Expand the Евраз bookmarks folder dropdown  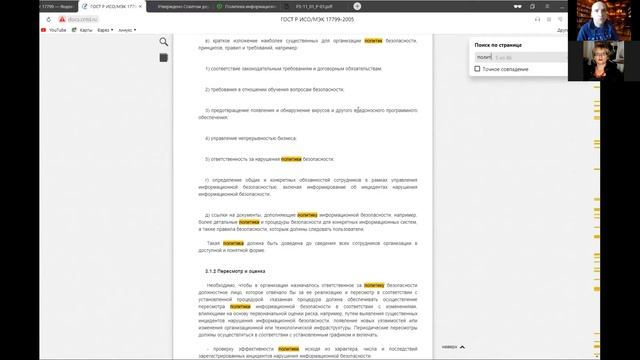pyautogui.click(x=105, y=30)
